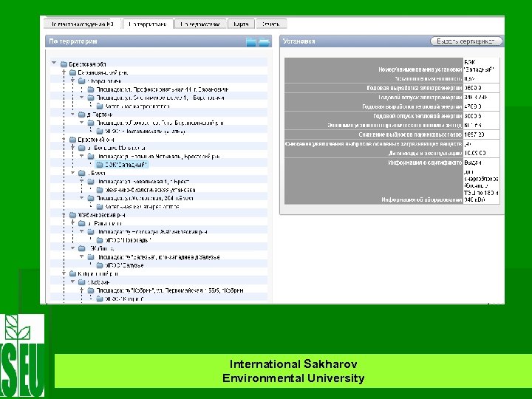
Task: Click the folder icon beside Жабинковский р-н
Action: pyautogui.click(x=72, y=215)
